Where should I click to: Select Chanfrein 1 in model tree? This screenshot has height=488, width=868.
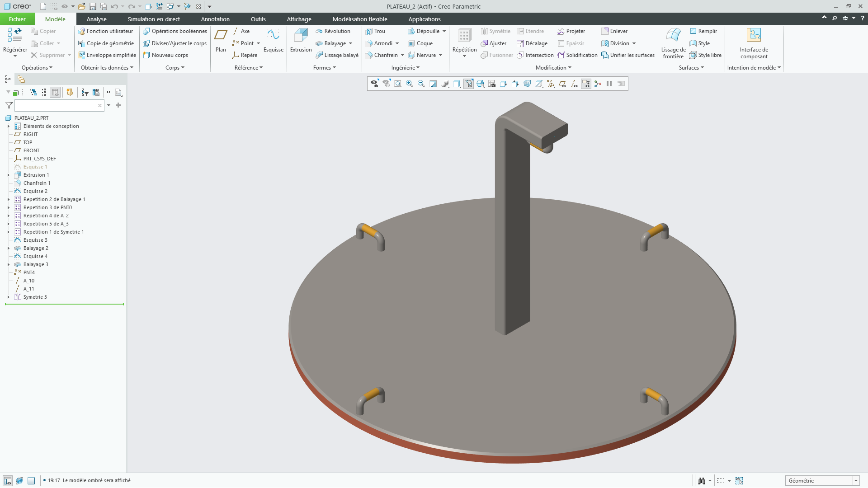click(37, 183)
